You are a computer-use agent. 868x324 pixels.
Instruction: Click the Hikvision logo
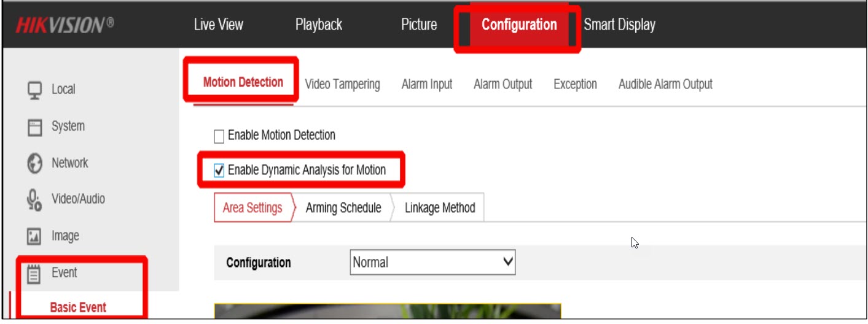pyautogui.click(x=65, y=25)
